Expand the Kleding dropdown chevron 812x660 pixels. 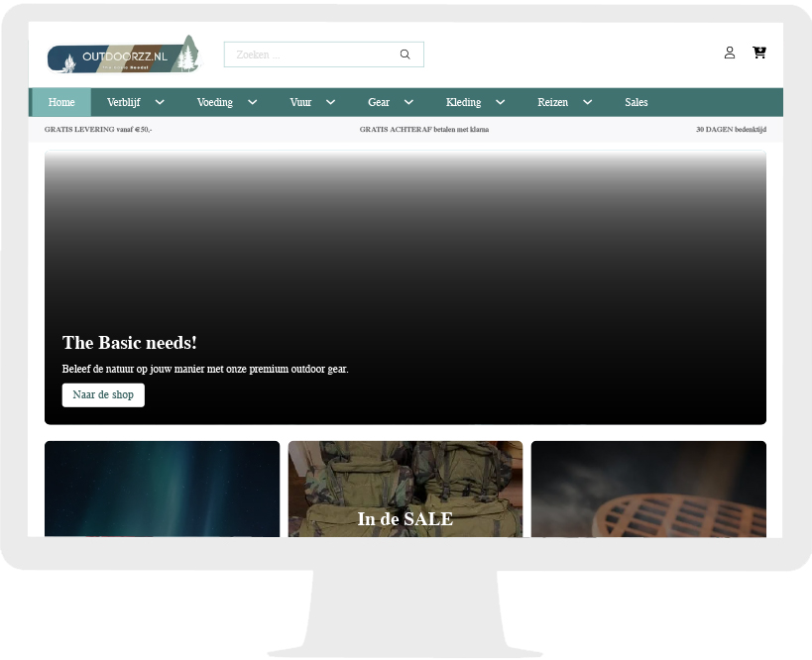(500, 102)
